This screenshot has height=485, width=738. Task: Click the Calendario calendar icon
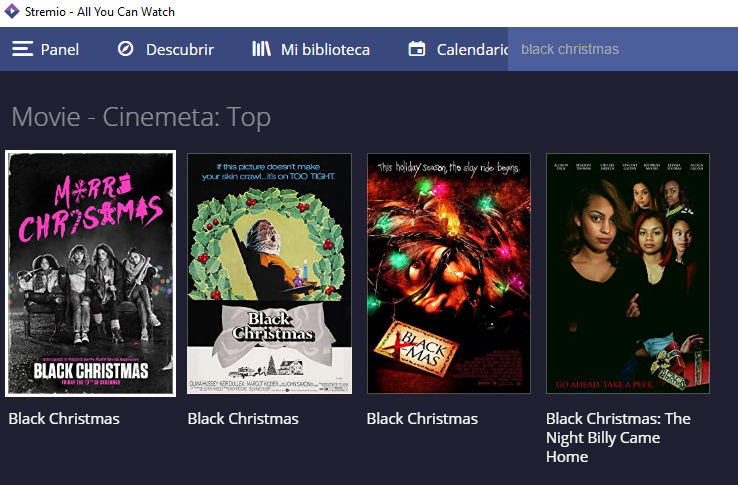[x=417, y=48]
